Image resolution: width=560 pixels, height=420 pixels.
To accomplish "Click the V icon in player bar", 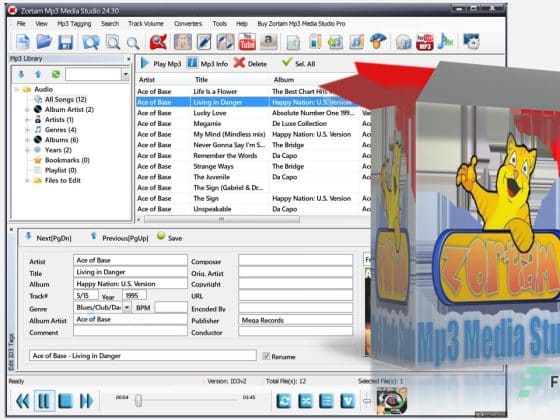I will click(x=348, y=401).
